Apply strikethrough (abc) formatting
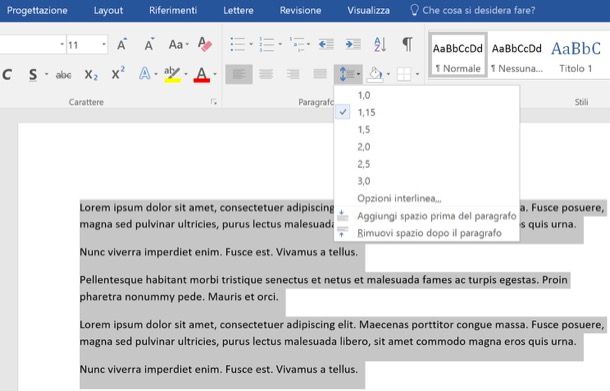The image size is (610, 391). click(63, 75)
